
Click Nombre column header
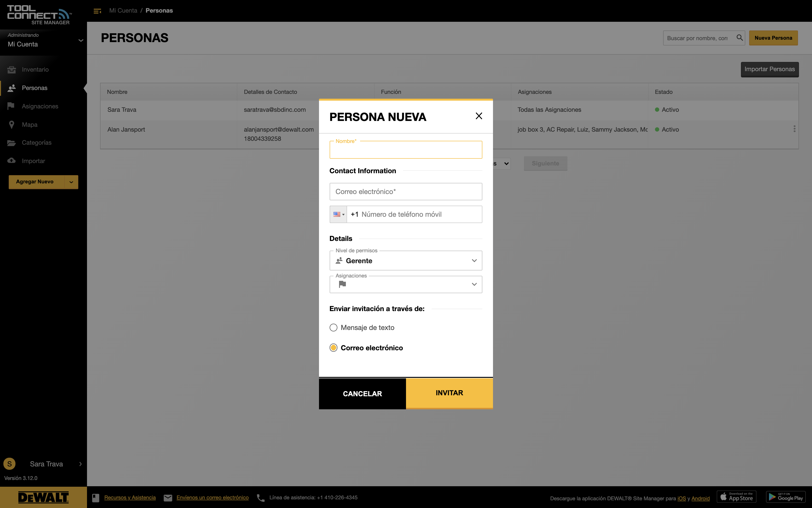pyautogui.click(x=117, y=92)
